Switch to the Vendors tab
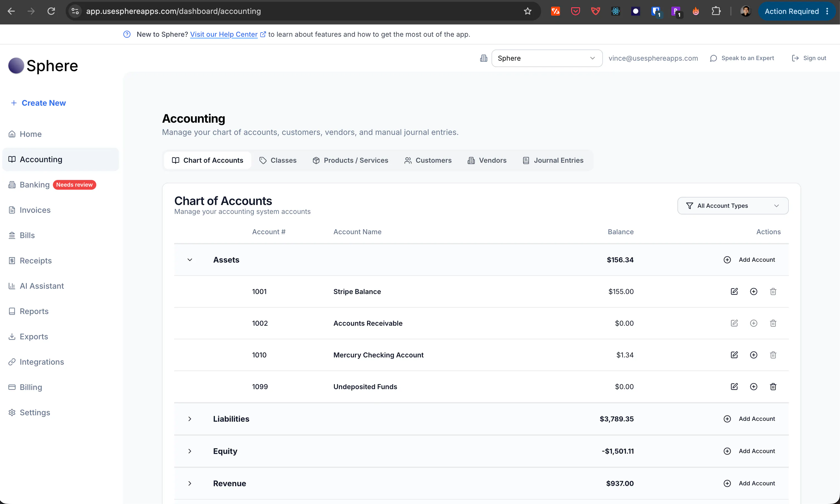 click(487, 160)
